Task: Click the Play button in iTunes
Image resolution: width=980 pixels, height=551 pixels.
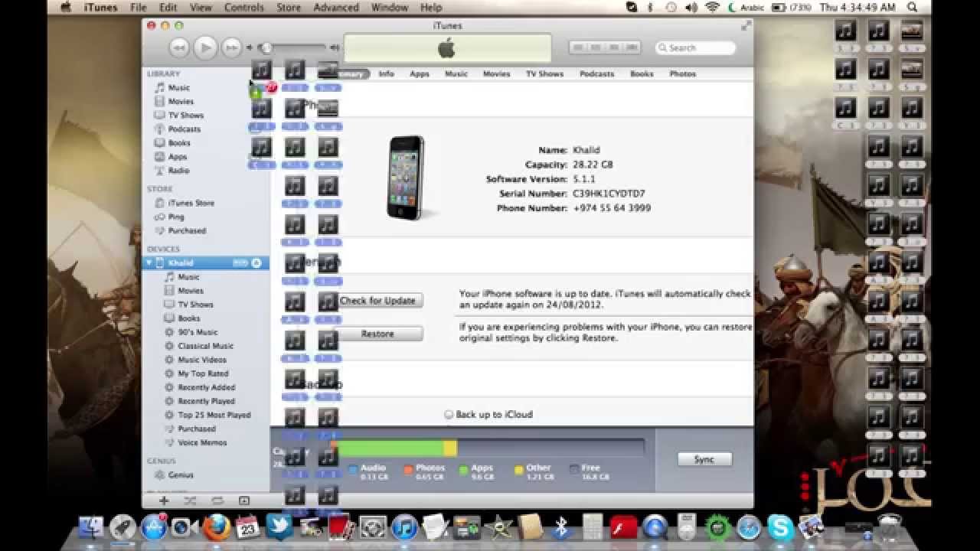Action: pos(205,47)
